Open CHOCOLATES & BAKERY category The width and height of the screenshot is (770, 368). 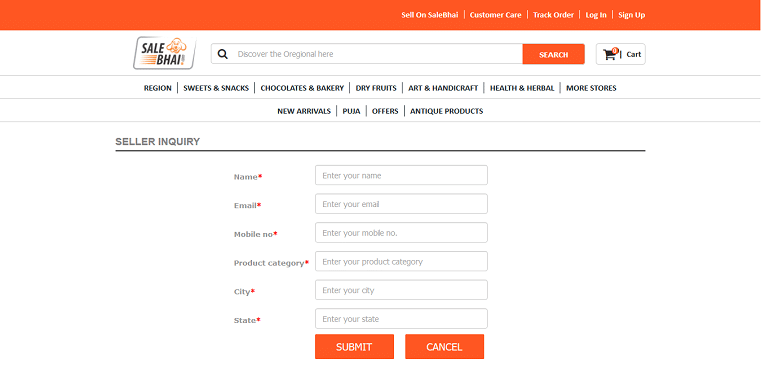pos(302,88)
